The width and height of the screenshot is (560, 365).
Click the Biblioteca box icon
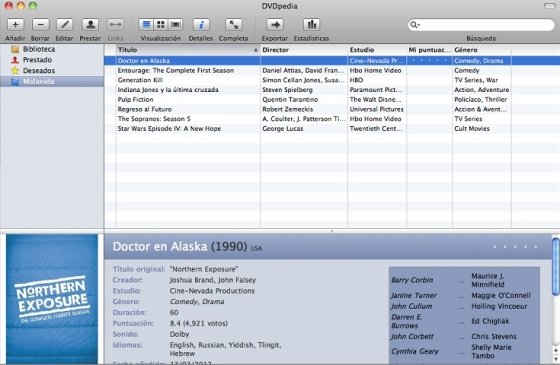coord(15,49)
